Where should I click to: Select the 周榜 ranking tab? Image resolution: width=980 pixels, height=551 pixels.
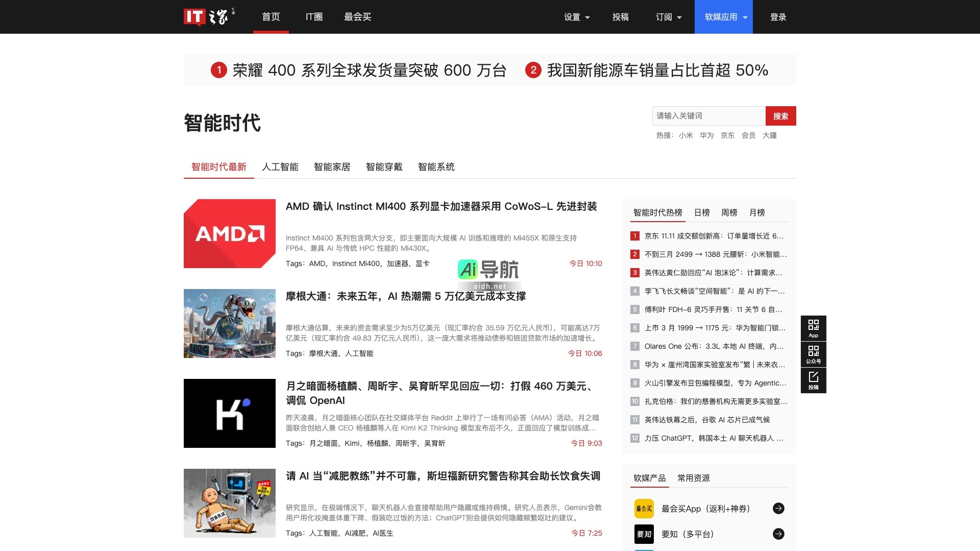(x=728, y=212)
